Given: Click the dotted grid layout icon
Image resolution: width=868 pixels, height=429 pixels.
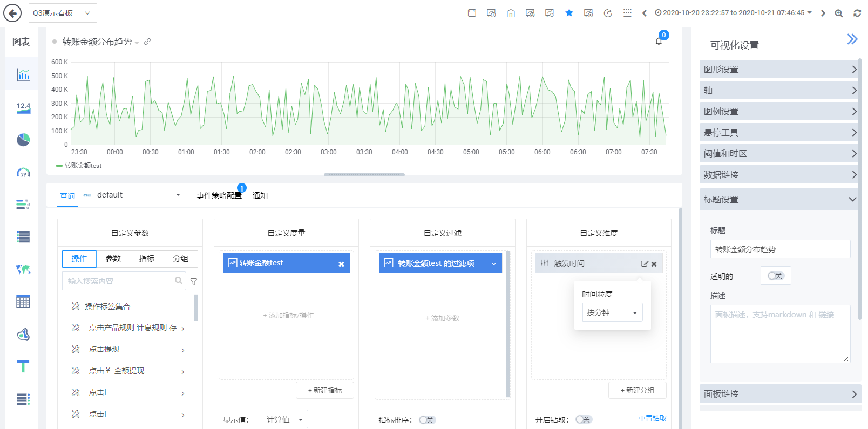Looking at the screenshot, I should [627, 13].
